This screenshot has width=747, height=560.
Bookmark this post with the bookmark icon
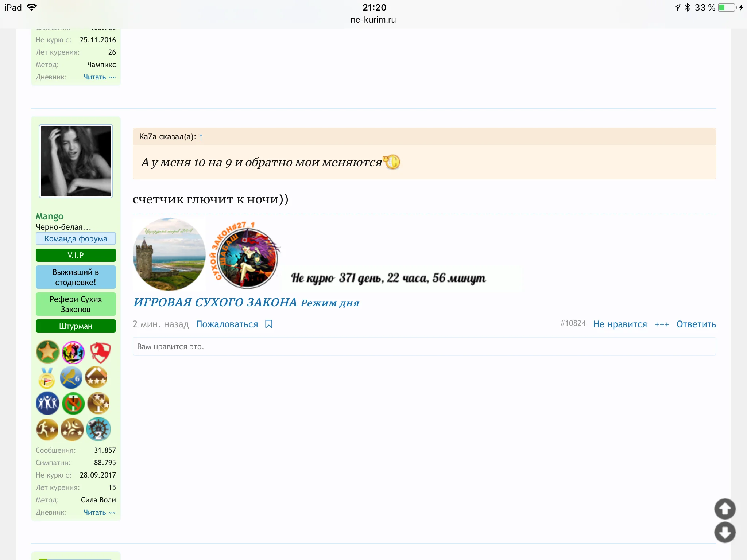(269, 324)
